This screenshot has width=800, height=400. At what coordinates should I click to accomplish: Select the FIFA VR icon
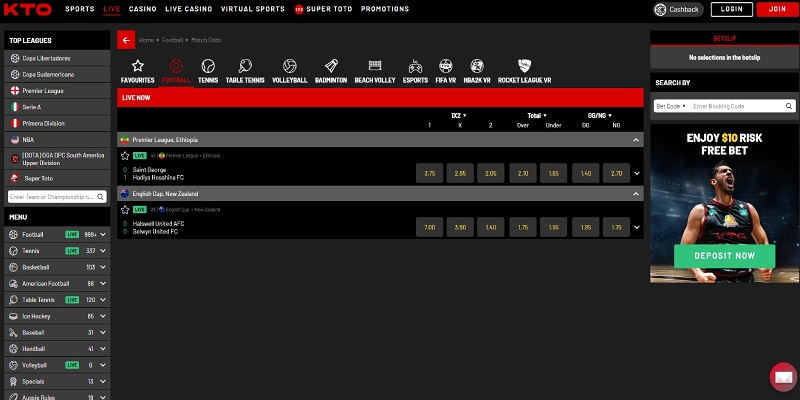click(x=446, y=66)
